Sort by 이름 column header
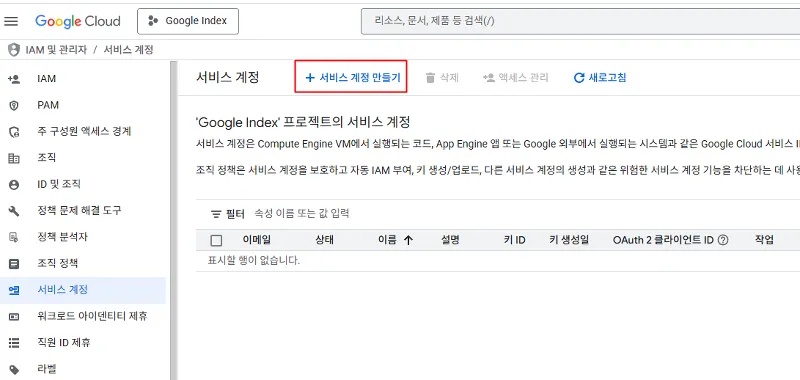This screenshot has width=800, height=380. tap(387, 240)
